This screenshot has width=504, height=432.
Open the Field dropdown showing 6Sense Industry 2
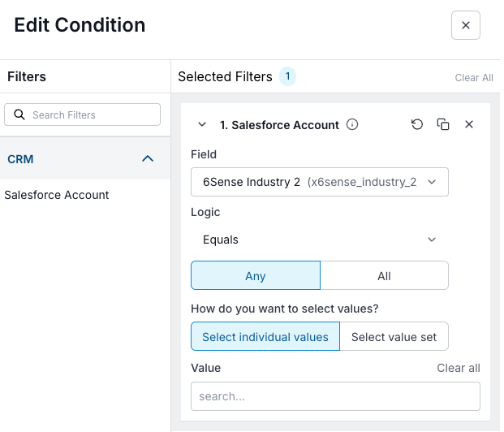(320, 182)
